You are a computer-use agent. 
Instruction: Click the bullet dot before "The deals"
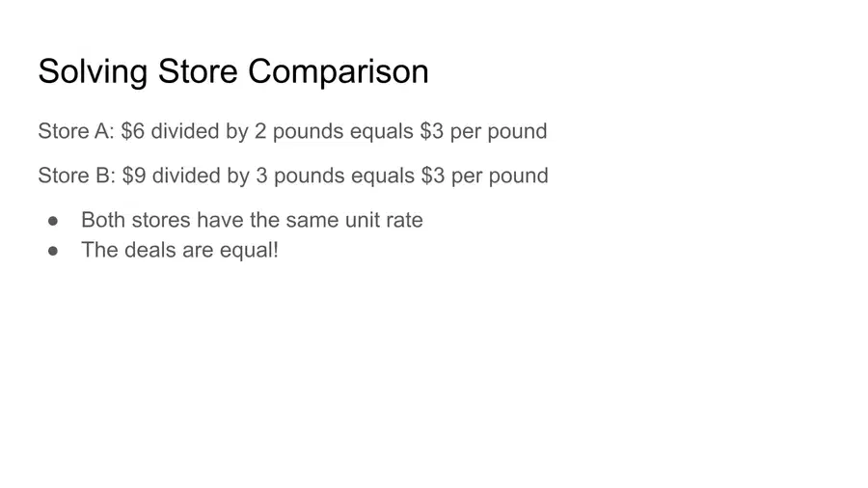tap(53, 251)
